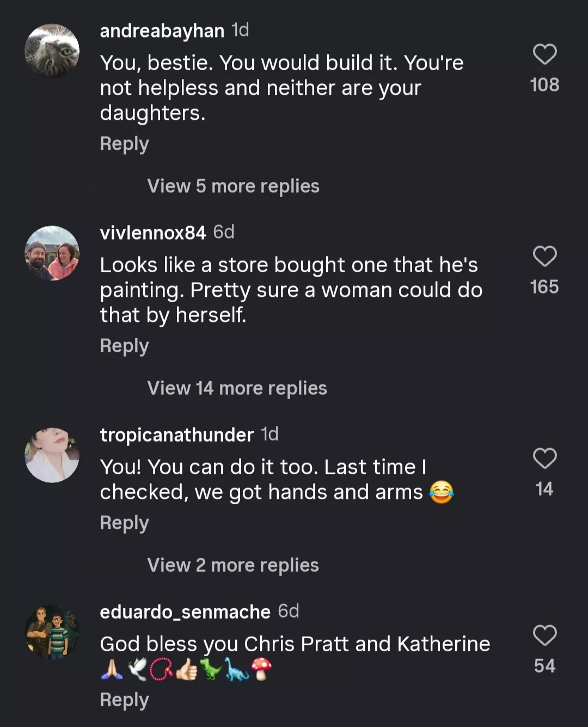Tap the 165 likes count

544,287
